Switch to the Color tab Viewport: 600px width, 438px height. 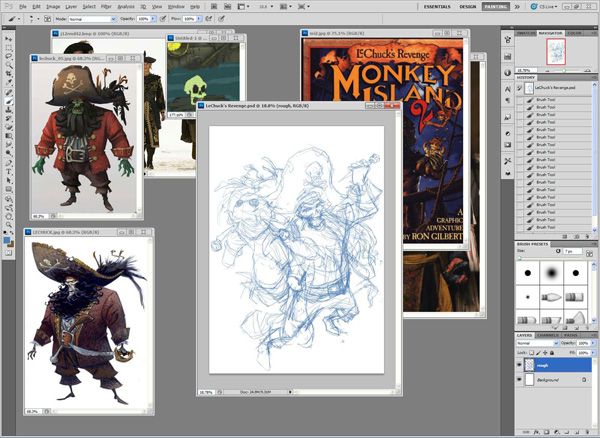[x=574, y=33]
